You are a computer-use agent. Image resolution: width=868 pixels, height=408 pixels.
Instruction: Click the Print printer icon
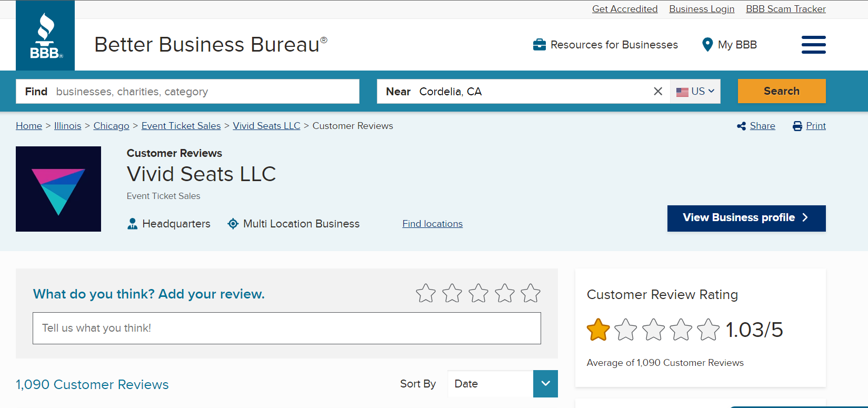[x=797, y=126]
